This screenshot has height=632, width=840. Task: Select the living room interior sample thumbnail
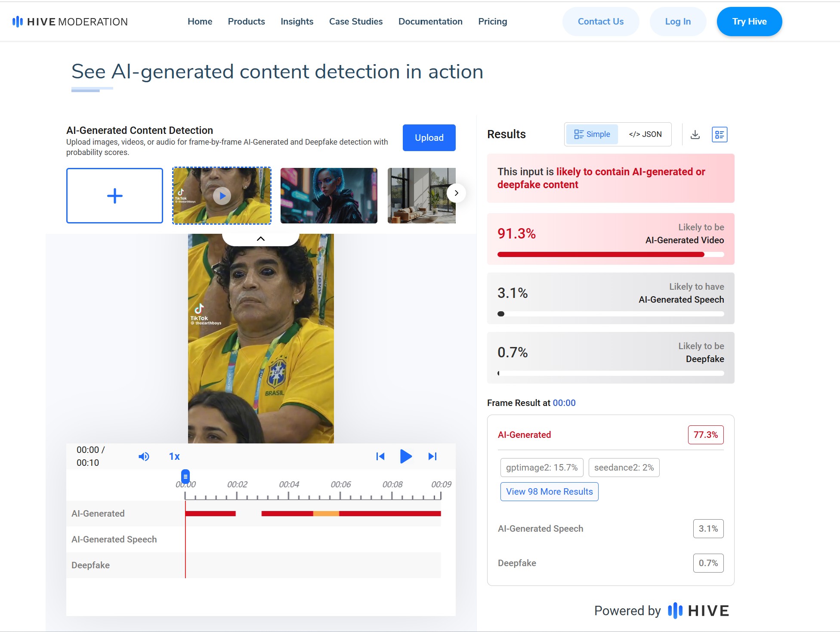[x=421, y=196]
